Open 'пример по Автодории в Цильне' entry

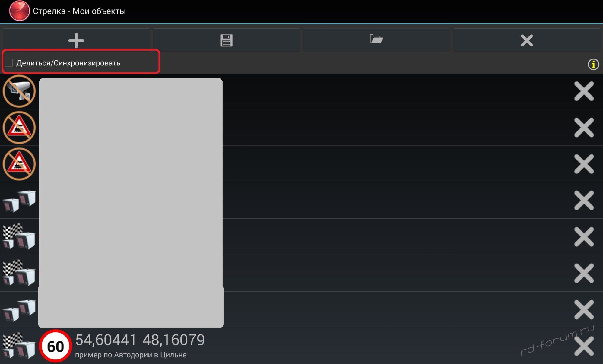coord(131,355)
